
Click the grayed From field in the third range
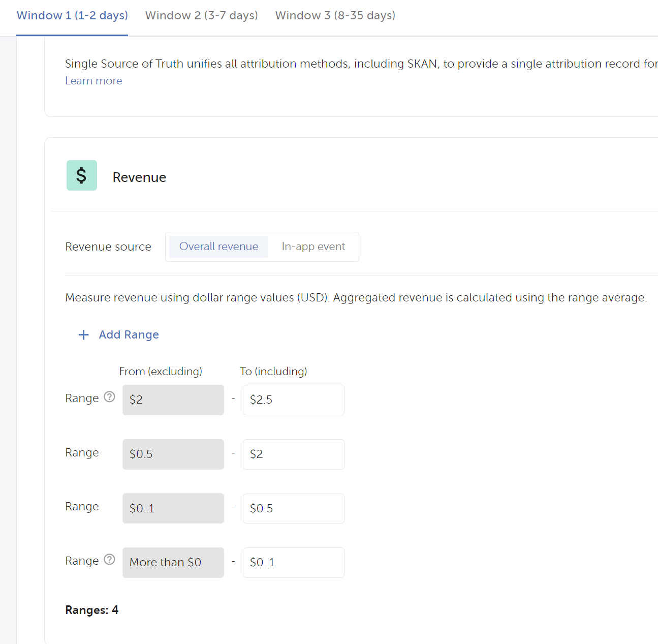(x=173, y=508)
